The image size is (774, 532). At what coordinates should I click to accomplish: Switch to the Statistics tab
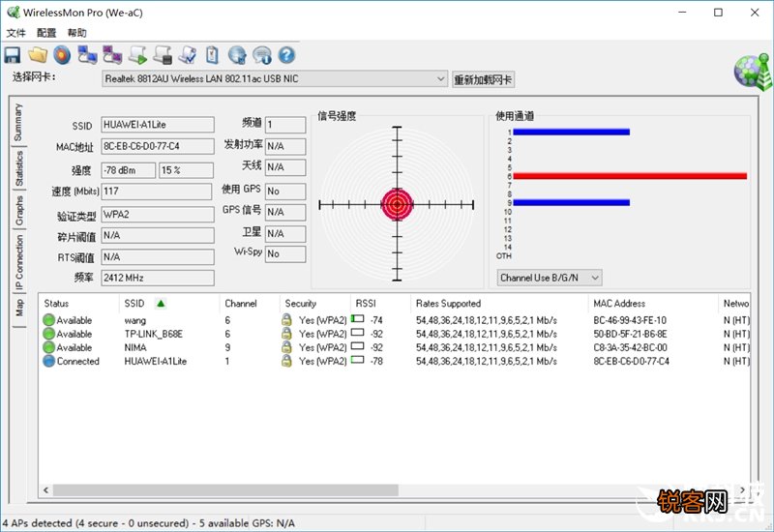click(x=18, y=168)
